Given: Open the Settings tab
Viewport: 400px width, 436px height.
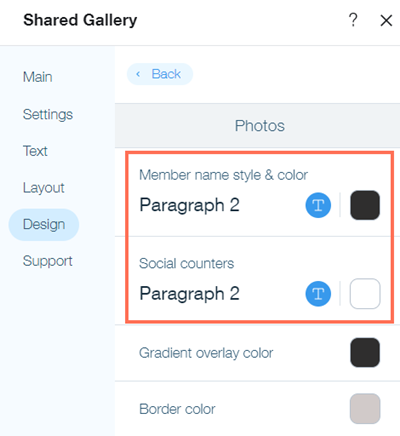Looking at the screenshot, I should click(x=48, y=114).
